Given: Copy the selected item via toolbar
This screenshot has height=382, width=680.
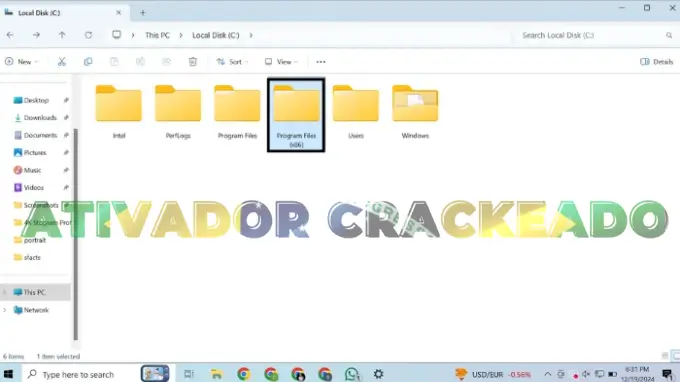Looking at the screenshot, I should [x=88, y=62].
